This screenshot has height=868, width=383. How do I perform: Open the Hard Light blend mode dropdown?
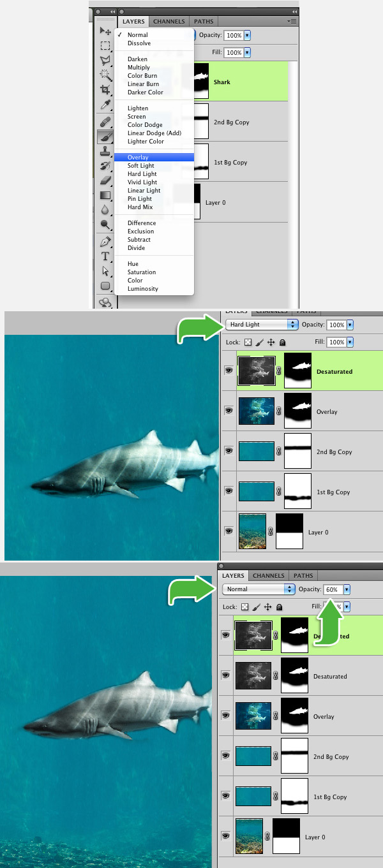coord(262,325)
